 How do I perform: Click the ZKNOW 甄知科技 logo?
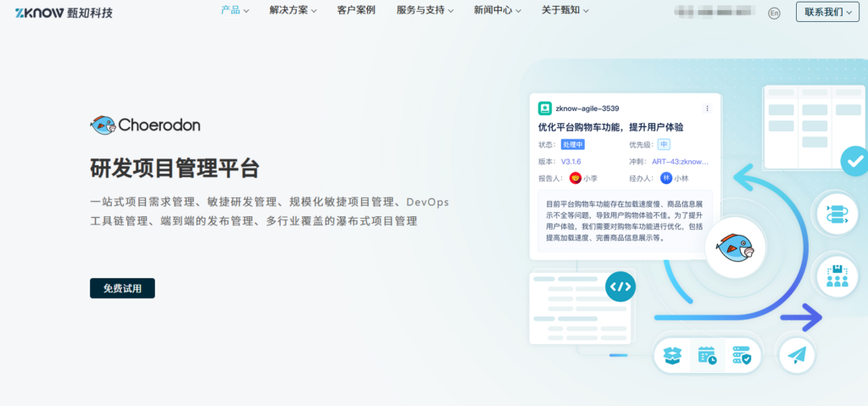64,13
